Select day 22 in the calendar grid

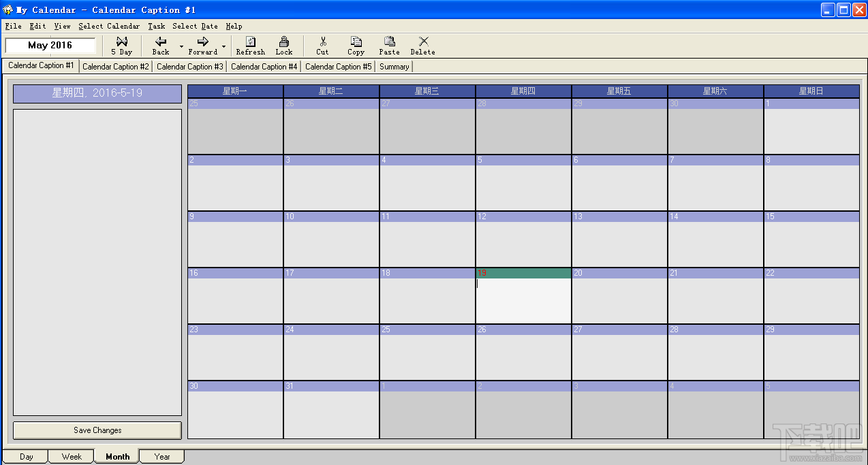[x=811, y=295]
